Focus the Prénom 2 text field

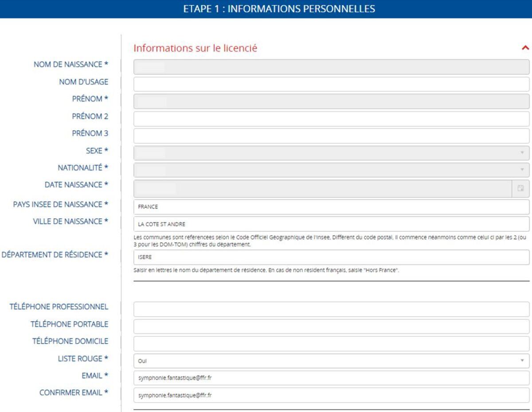tap(331, 119)
